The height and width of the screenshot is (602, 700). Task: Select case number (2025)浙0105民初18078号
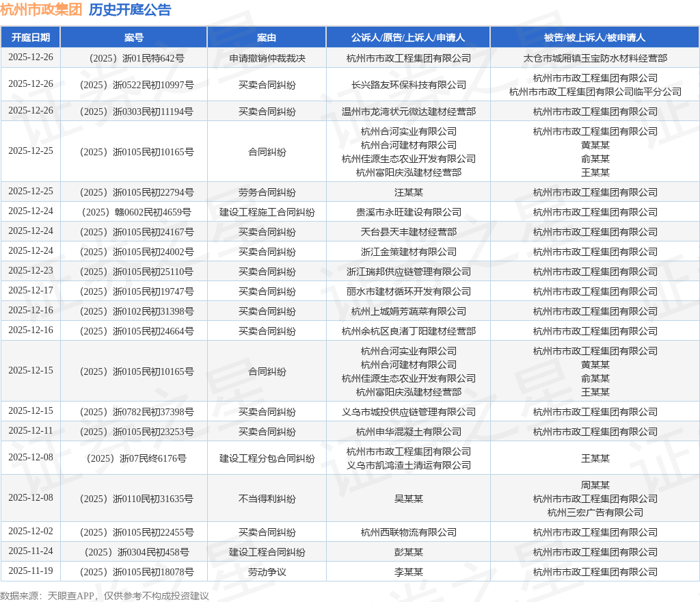click(137, 572)
